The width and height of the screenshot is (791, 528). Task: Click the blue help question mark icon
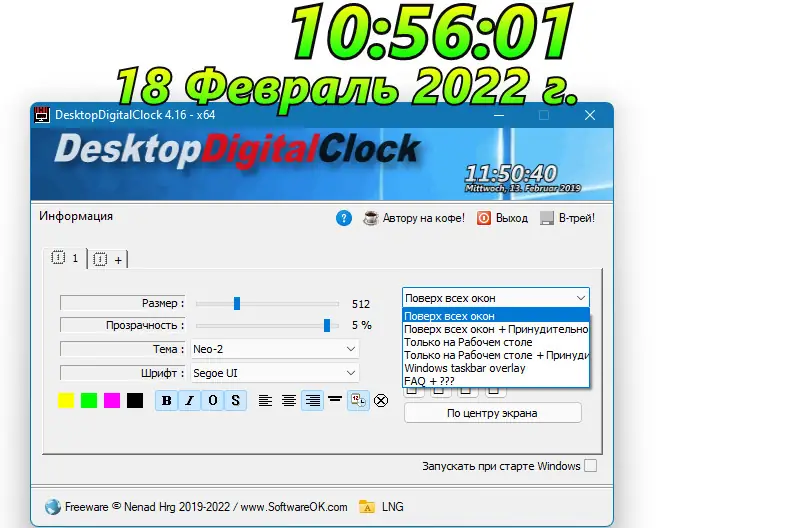(344, 218)
